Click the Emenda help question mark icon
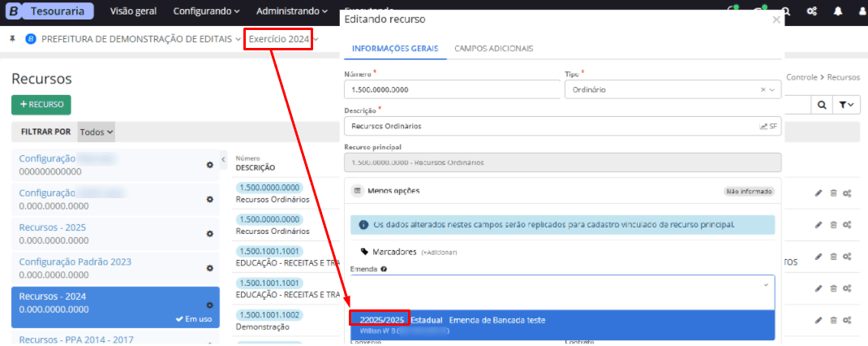 [x=384, y=270]
